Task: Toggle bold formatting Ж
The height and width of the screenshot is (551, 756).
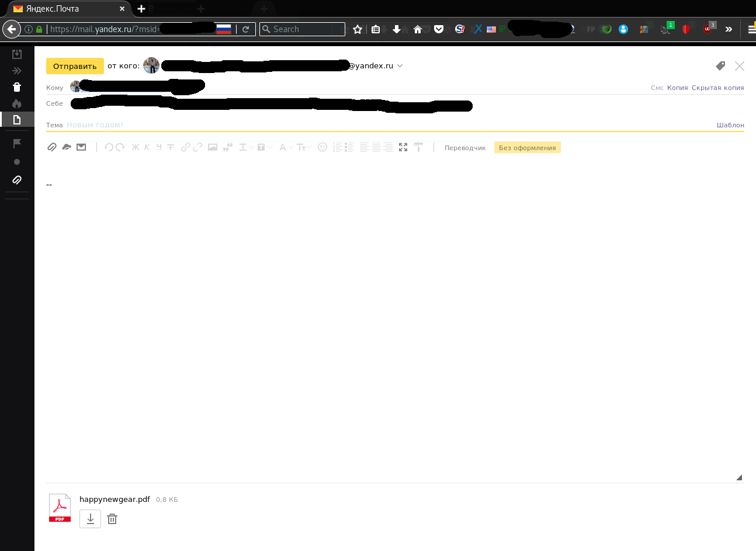Action: tap(135, 147)
